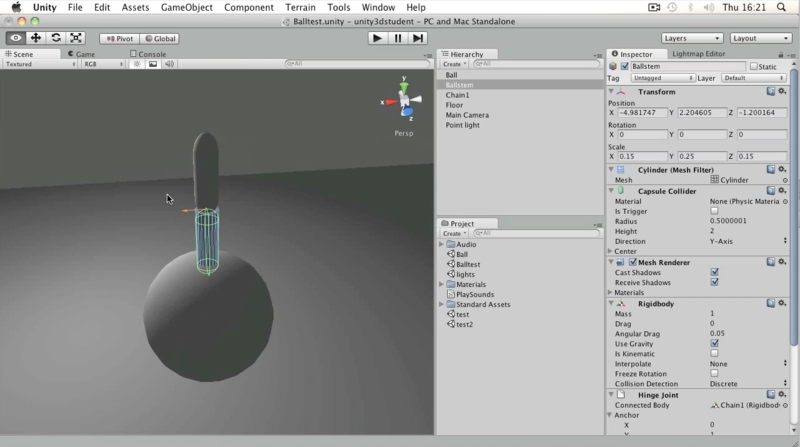Viewport: 800px width, 447px height.
Task: Enable the Is Trigger checkbox
Action: point(714,211)
